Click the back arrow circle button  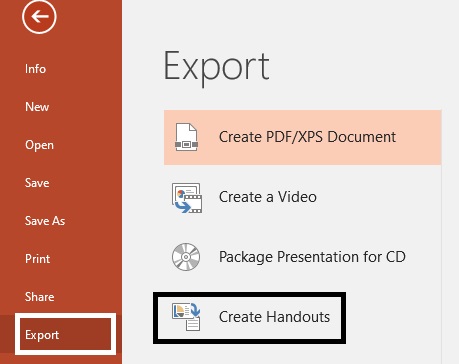pyautogui.click(x=39, y=16)
